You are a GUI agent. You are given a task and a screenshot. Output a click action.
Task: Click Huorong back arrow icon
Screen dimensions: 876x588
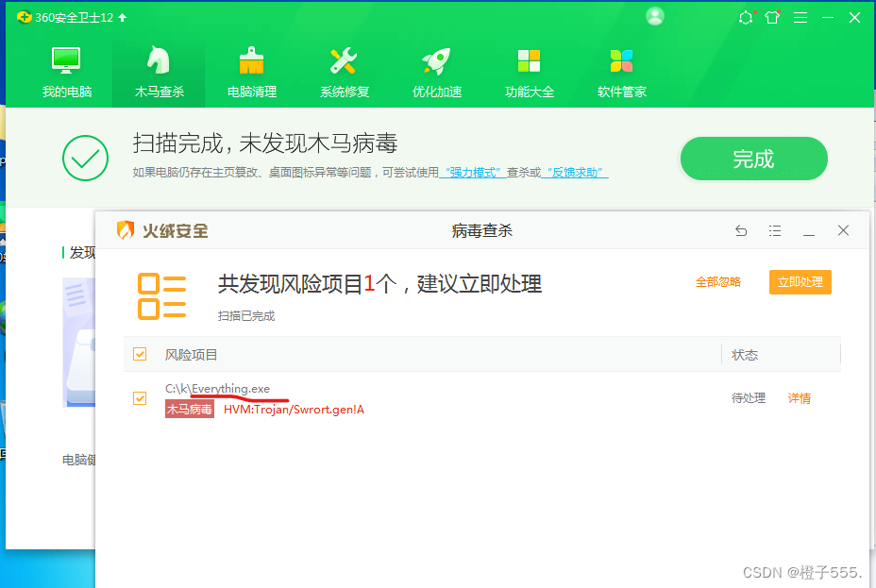click(741, 230)
